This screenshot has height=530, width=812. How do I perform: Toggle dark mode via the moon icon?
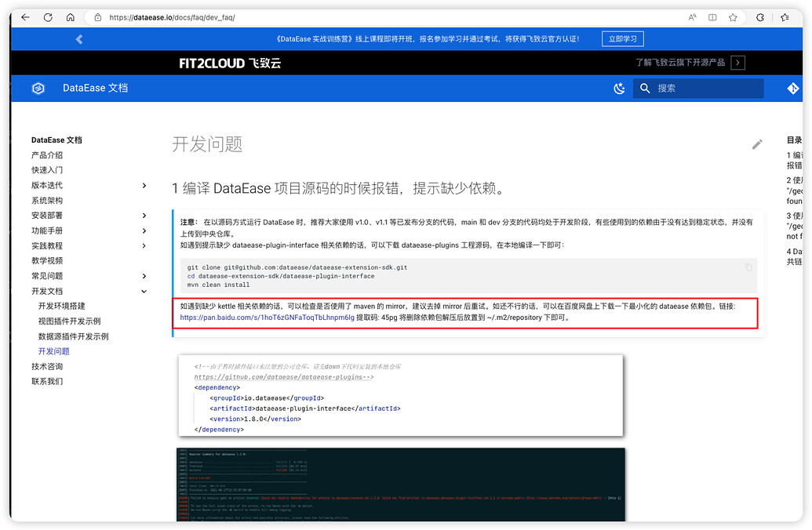click(x=620, y=88)
